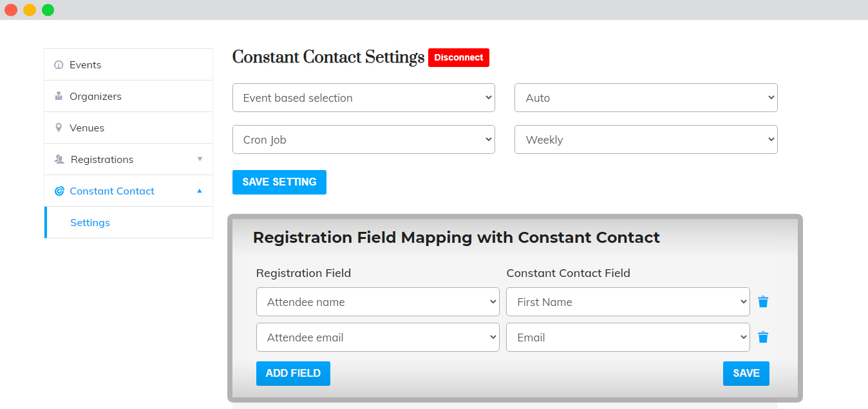Image resolution: width=868 pixels, height=409 pixels.
Task: Delete the Attendee email mapping row
Action: click(x=763, y=337)
